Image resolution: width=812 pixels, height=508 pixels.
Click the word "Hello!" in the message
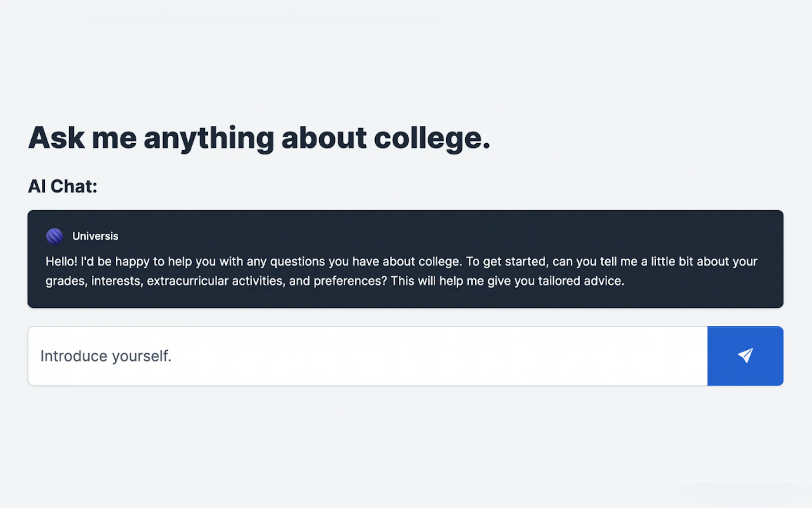coord(61,261)
